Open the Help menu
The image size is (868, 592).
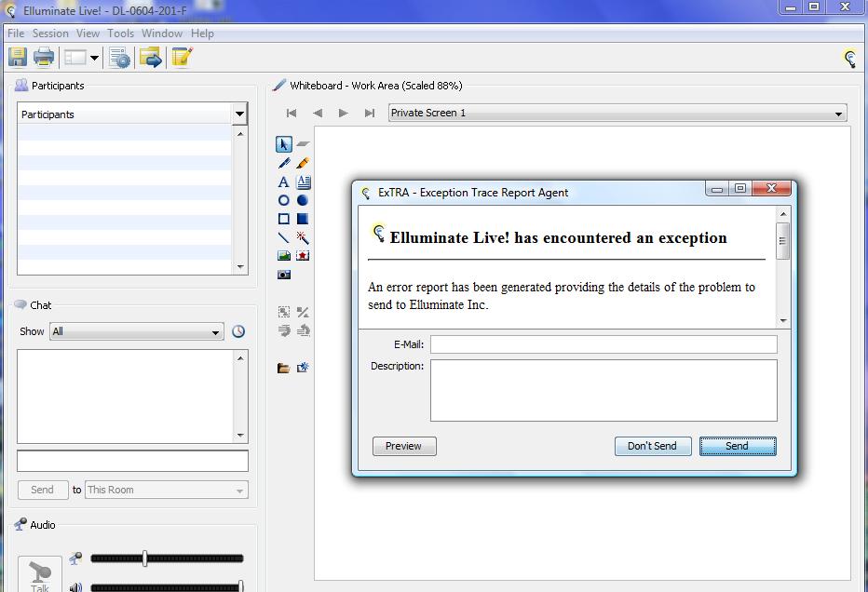coord(203,34)
